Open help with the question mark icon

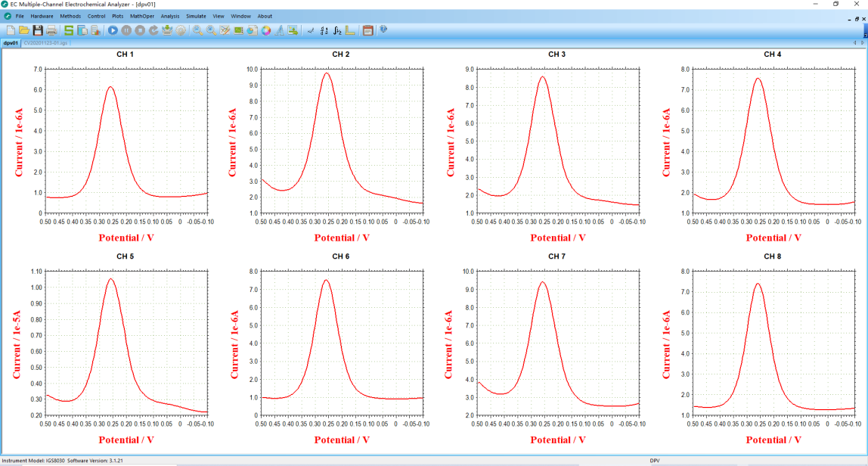tap(383, 30)
